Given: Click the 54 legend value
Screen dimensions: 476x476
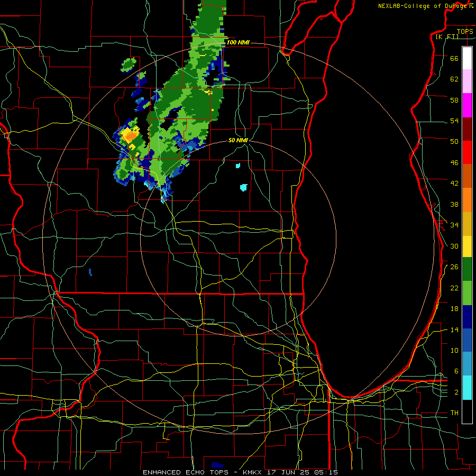Looking at the screenshot, I should pos(454,121).
